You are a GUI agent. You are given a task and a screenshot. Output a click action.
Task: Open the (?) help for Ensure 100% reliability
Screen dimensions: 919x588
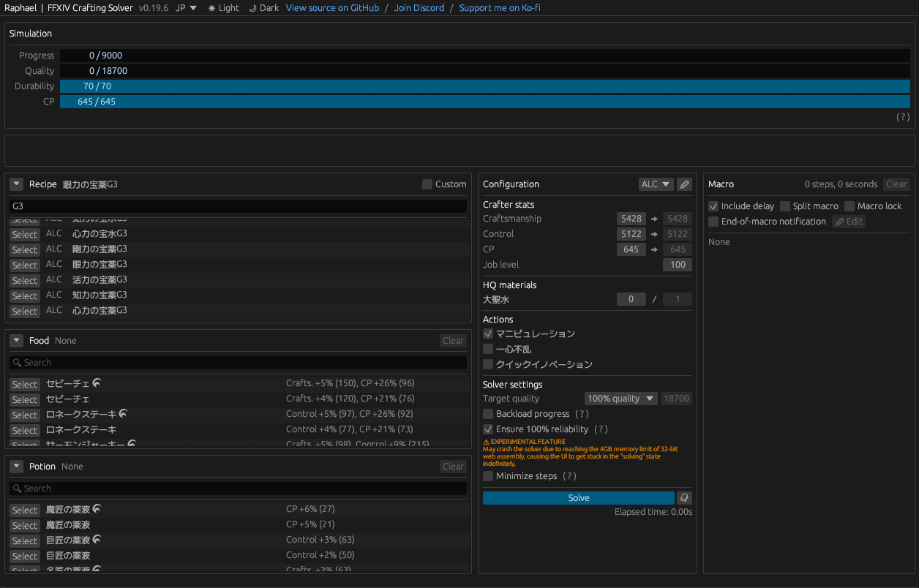(601, 429)
